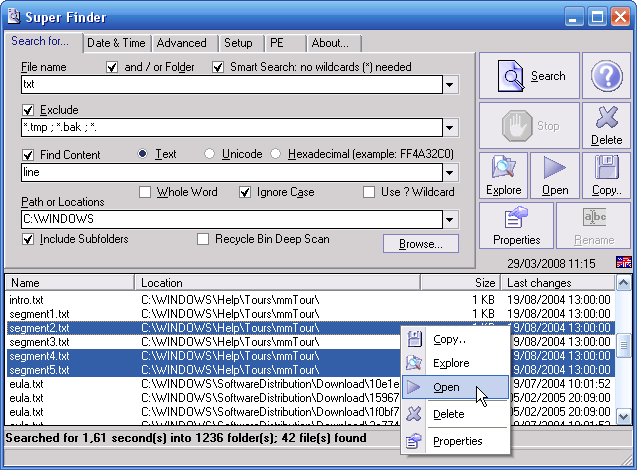Switch to the Date & Time tab
This screenshot has width=637, height=470.
tap(117, 43)
